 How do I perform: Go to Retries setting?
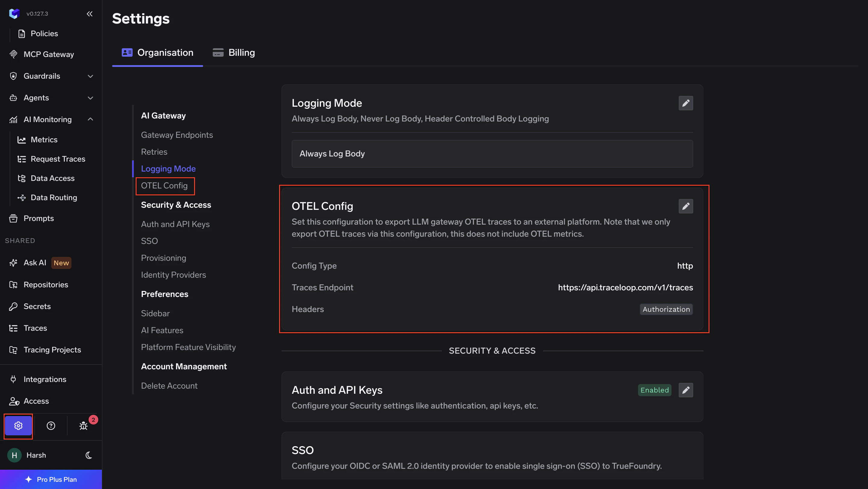[154, 152]
